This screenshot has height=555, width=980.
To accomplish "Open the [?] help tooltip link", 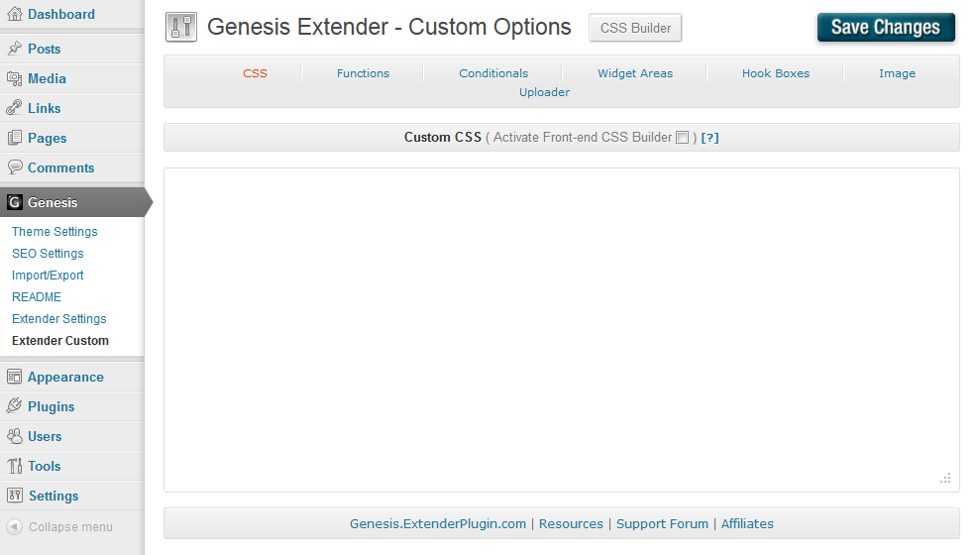I will pos(709,138).
